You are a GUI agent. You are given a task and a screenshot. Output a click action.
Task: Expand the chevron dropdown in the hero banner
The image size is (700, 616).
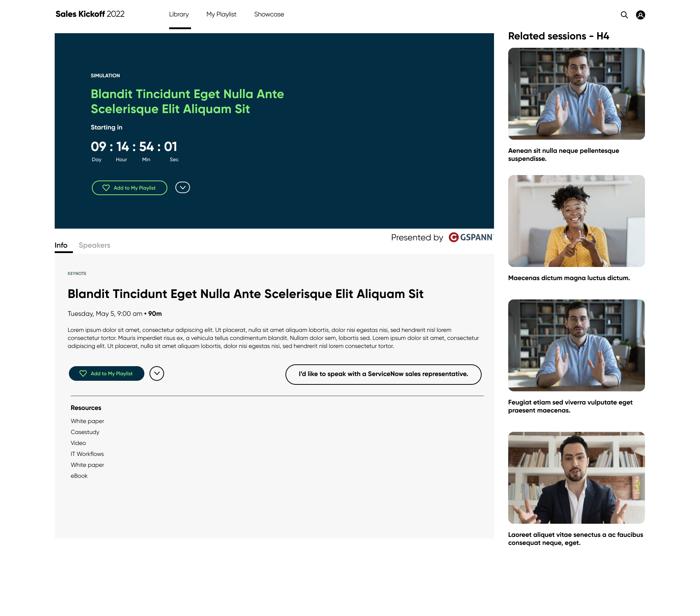coord(183,187)
